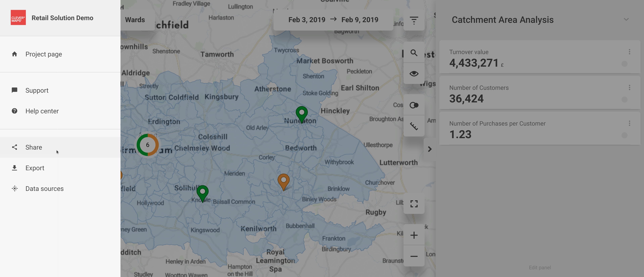644x277 pixels.
Task: Open the Feb 3 – Feb 9 date range
Action: click(x=333, y=20)
